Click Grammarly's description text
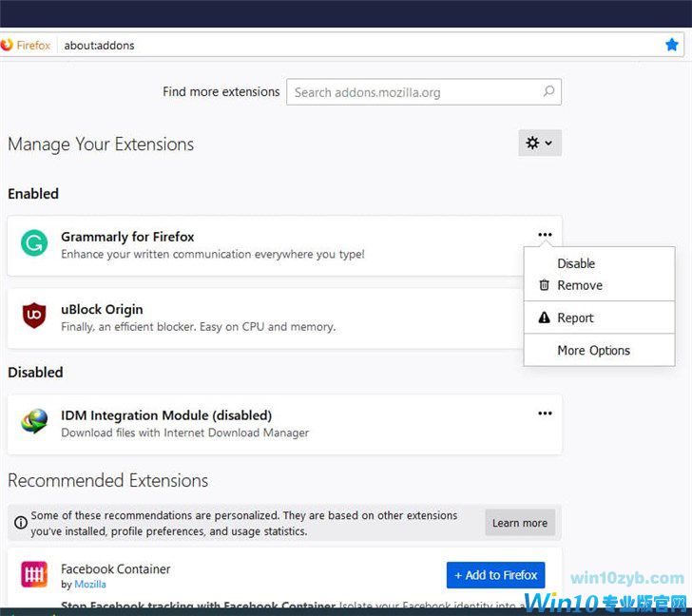Viewport: 692px width, 616px height. tap(213, 254)
